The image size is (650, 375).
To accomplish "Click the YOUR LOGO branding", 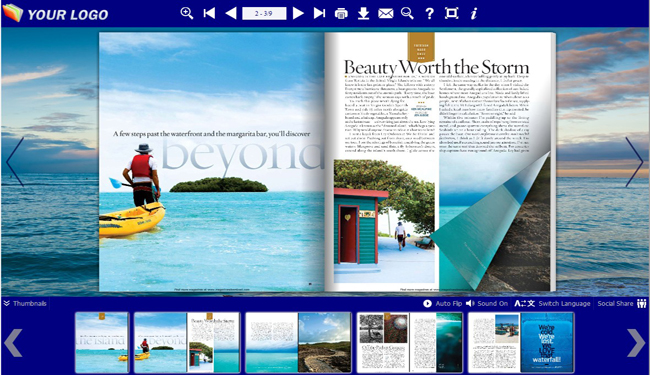I will [55, 14].
